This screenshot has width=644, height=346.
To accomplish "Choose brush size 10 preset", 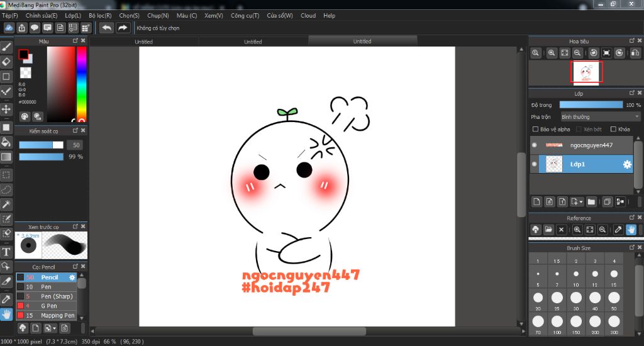I will (x=576, y=277).
